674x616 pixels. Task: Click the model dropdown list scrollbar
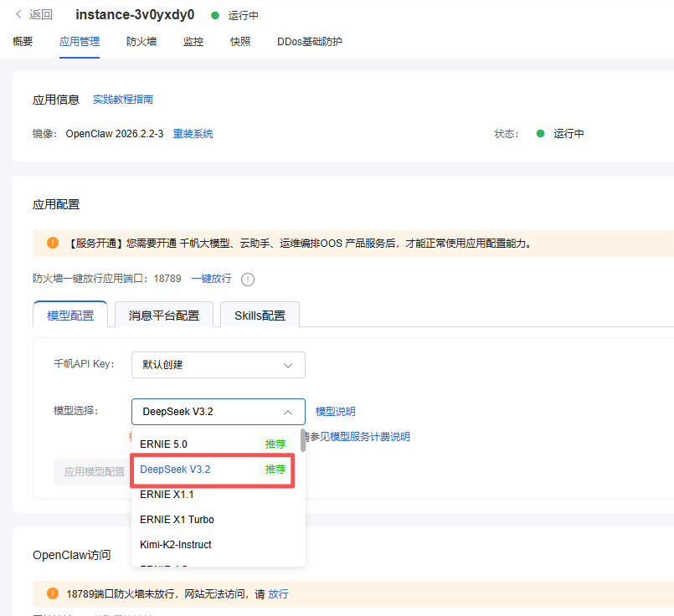point(303,441)
